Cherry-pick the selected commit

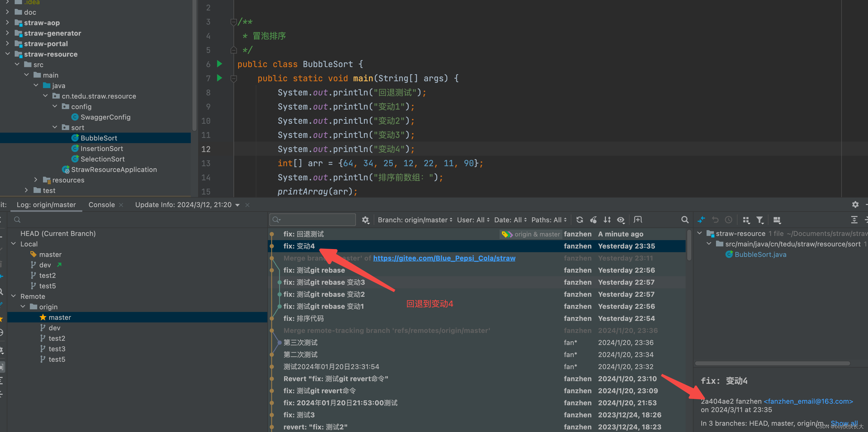pyautogui.click(x=593, y=220)
